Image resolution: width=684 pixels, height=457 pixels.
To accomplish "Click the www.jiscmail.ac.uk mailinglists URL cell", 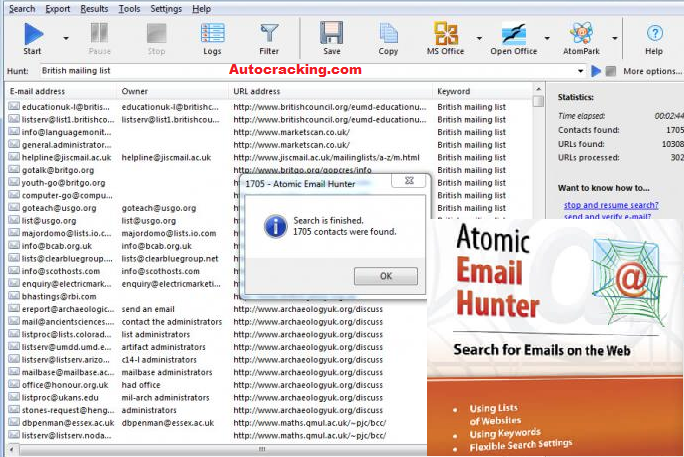I will (326, 157).
